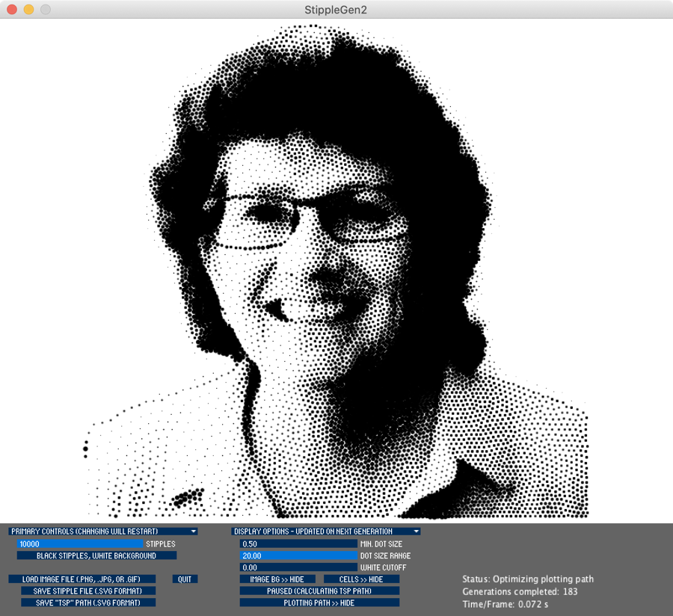Toggle the Paused (Calculating TSP Path) button
Image resolution: width=673 pixels, height=616 pixels.
pyautogui.click(x=319, y=591)
